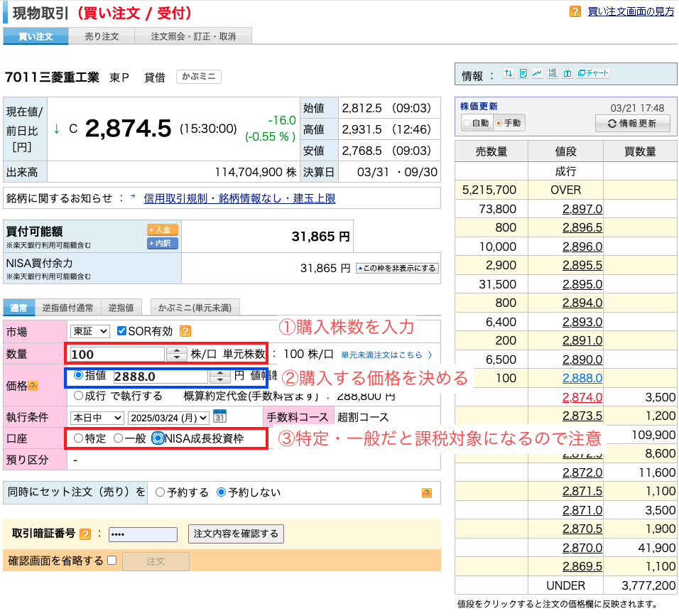
Task: Choose the 一般 account radio
Action: click(118, 438)
